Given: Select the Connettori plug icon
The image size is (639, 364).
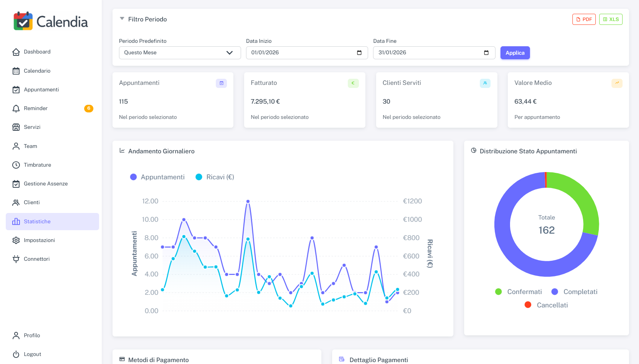Looking at the screenshot, I should (16, 259).
